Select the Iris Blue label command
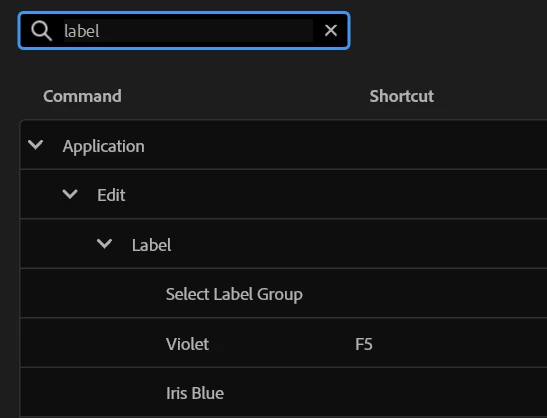The image size is (547, 418). click(x=195, y=393)
